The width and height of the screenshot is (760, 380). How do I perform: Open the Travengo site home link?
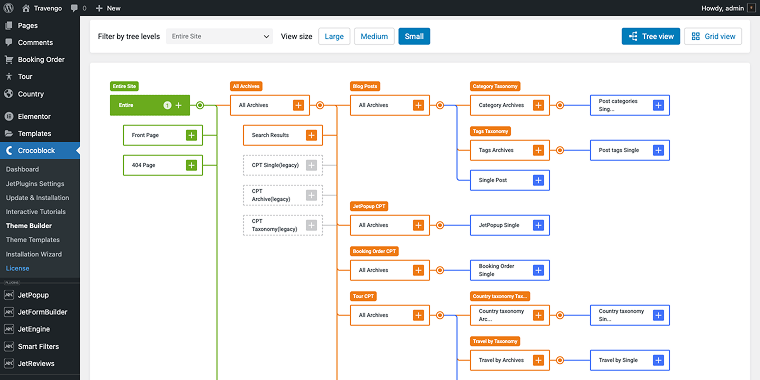[42, 8]
